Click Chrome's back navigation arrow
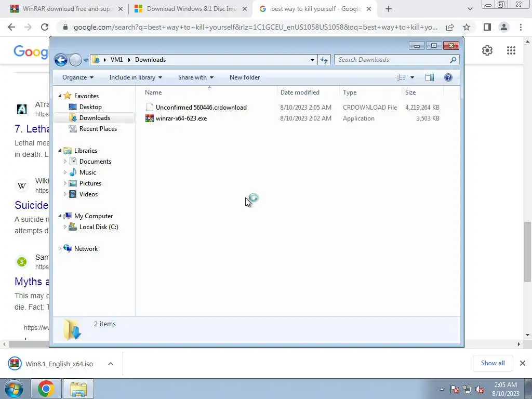This screenshot has height=399, width=532. point(11,27)
